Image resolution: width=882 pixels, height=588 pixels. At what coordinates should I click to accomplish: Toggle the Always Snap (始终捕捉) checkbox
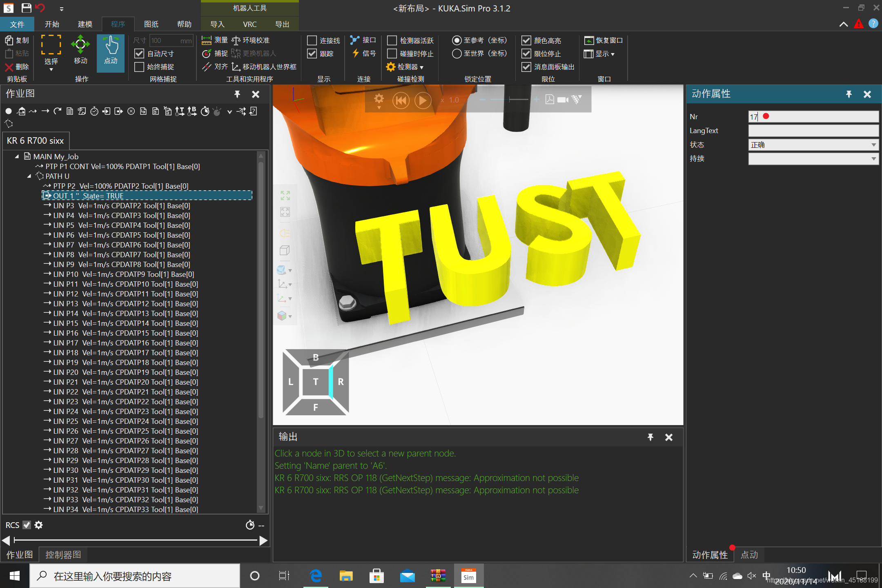click(140, 67)
